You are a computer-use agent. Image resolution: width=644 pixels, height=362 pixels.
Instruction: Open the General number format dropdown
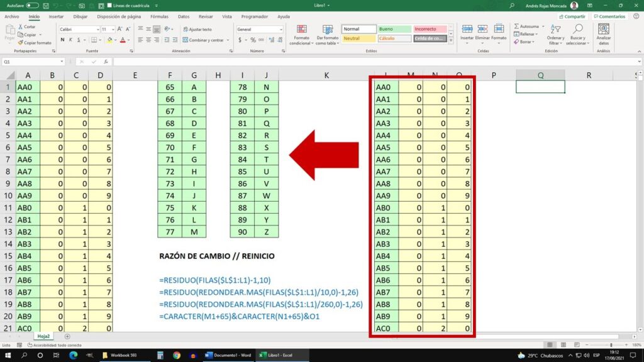tap(281, 30)
